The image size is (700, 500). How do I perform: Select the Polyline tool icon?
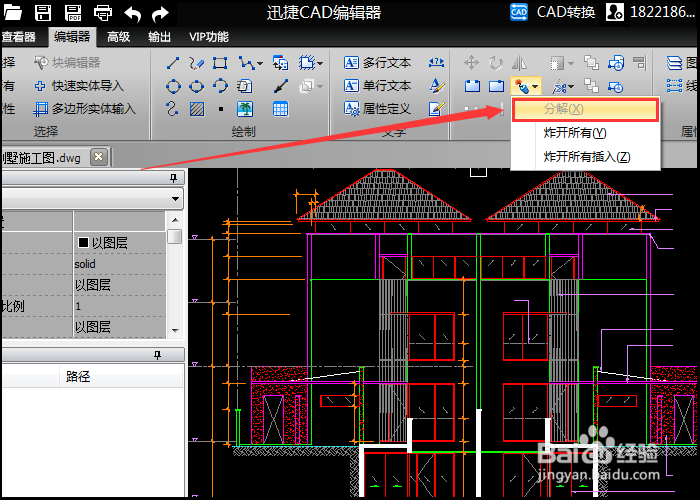(x=246, y=63)
